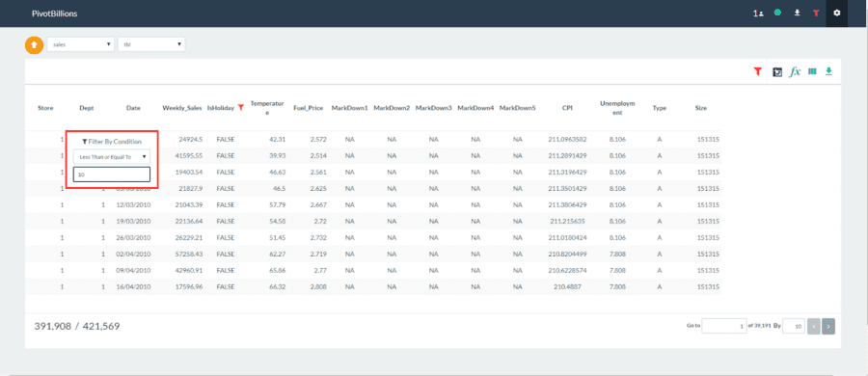Select the Weekly_Sales cell 57258.43
Screen dimensions: 868x376
(189, 255)
